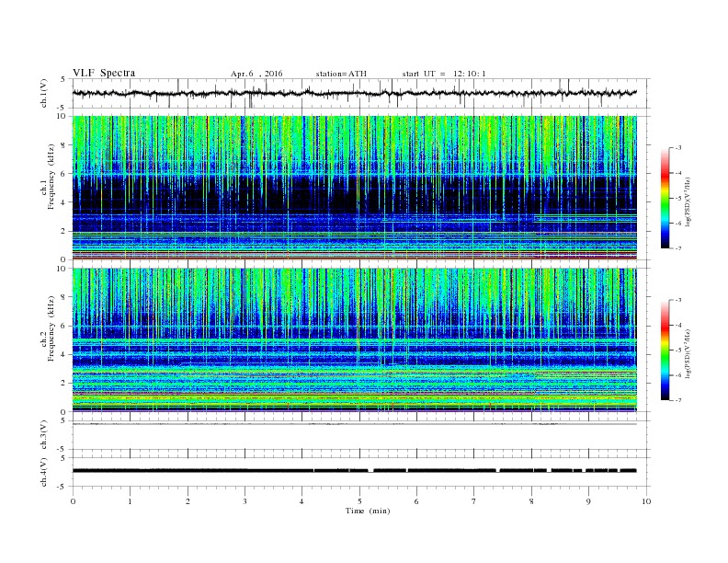
Task: Click the black ch.4 voltage trace
Action: pos(355,471)
